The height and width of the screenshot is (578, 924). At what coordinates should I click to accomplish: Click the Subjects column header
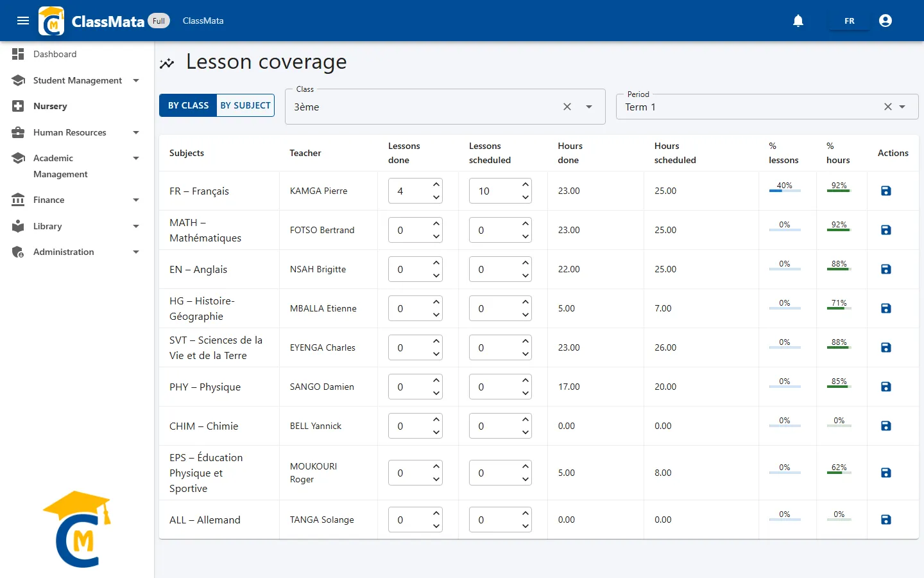[187, 153]
